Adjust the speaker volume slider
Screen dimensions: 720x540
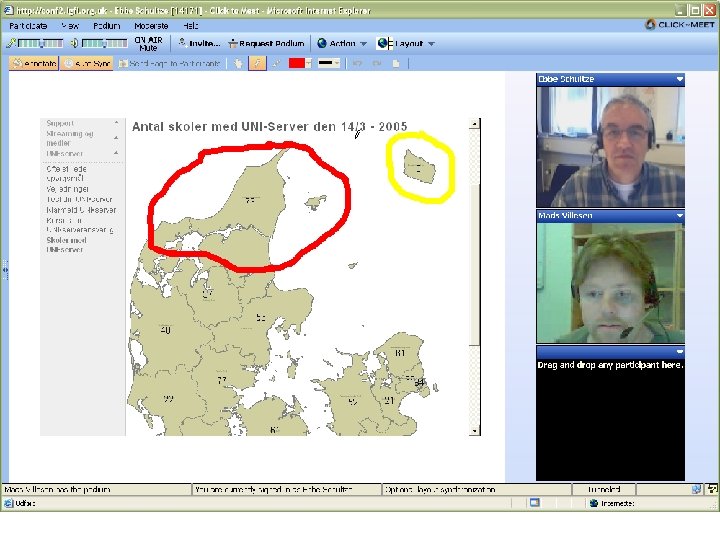click(x=104, y=44)
